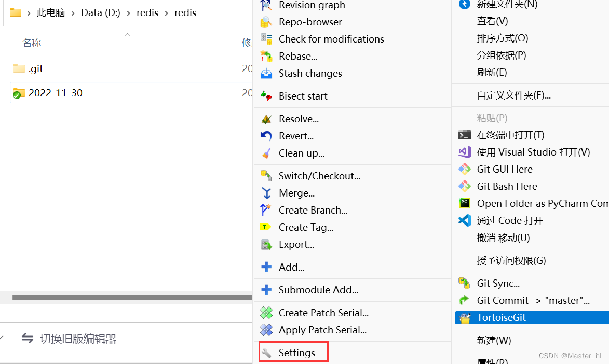This screenshot has height=364, width=609.
Task: Click the Bisect start icon
Action: (266, 96)
